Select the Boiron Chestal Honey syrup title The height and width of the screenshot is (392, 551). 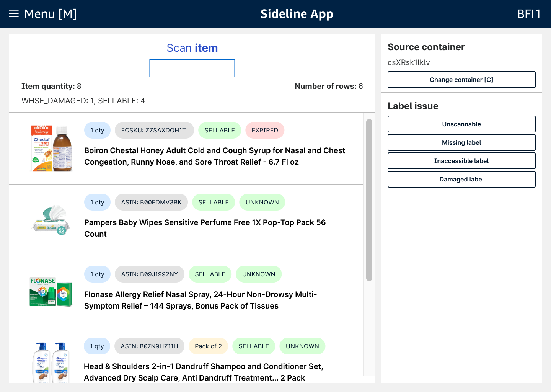pos(215,156)
